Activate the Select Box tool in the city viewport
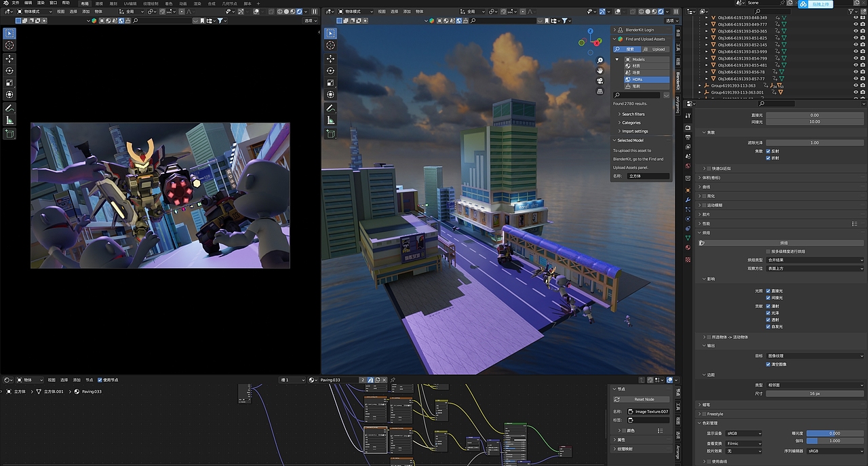868x466 pixels. [331, 33]
